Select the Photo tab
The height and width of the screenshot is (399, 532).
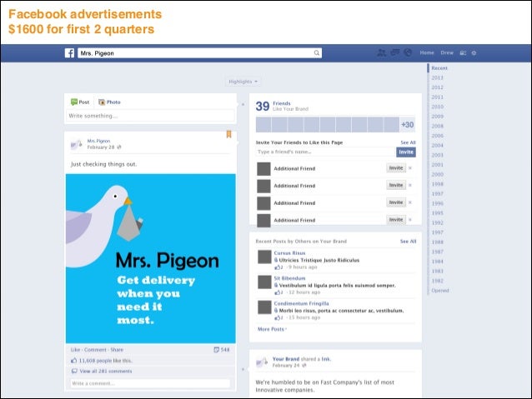coord(109,102)
